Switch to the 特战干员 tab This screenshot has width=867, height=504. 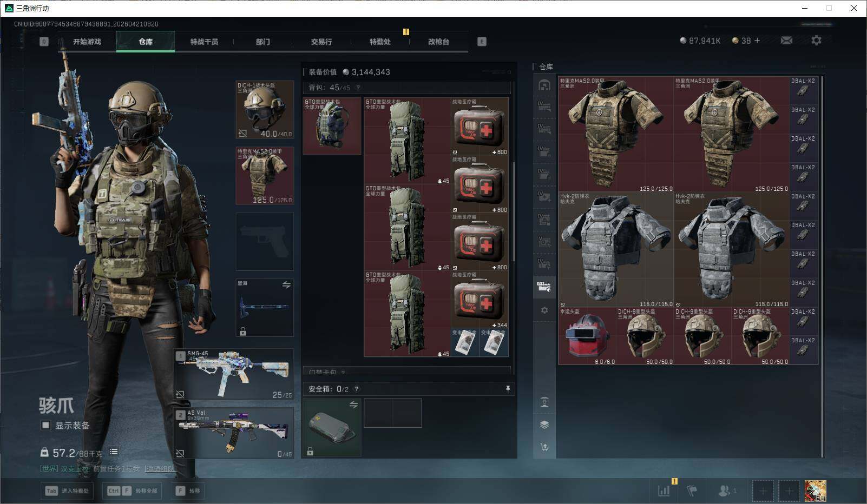pos(204,42)
